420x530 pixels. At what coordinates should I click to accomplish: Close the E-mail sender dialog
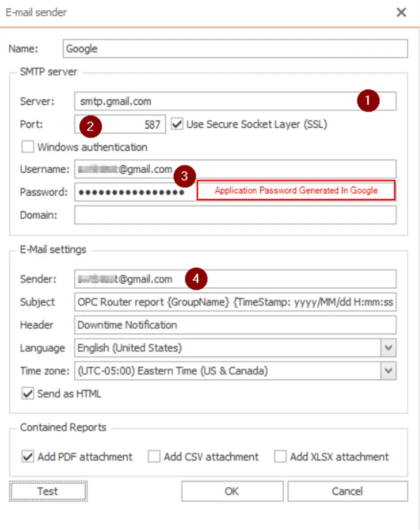[x=401, y=12]
